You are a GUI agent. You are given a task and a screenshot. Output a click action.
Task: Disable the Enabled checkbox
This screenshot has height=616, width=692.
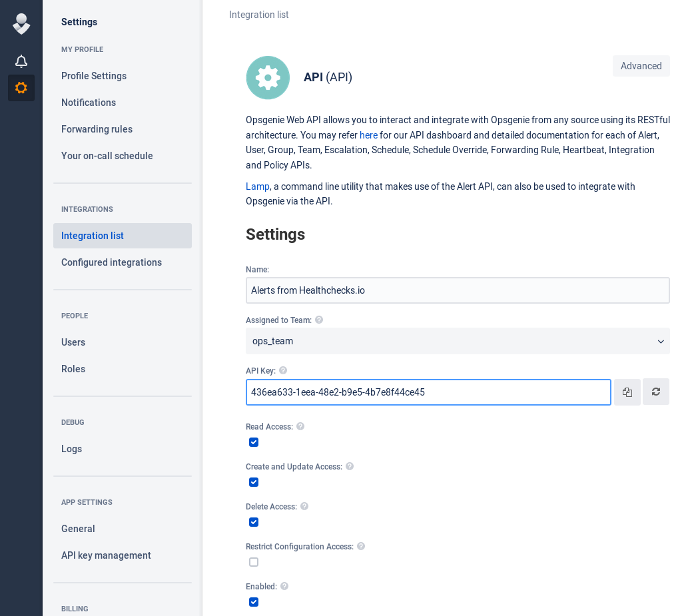point(254,602)
